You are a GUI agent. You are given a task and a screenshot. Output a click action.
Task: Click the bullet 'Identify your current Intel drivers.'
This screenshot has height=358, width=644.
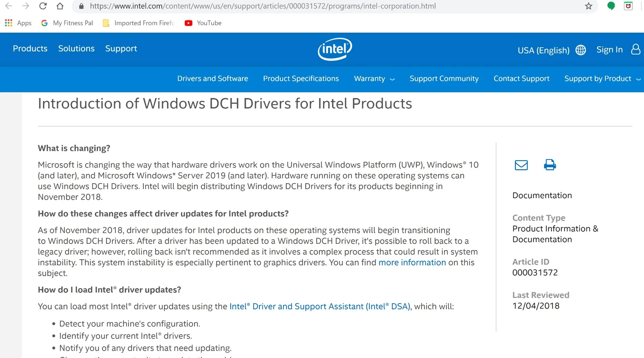pos(125,336)
